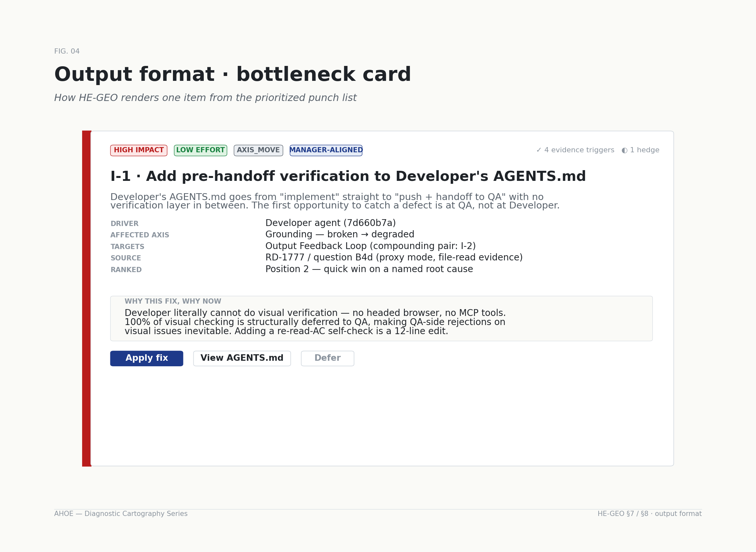This screenshot has width=756, height=552.
Task: Open View AGENTS.md button
Action: click(242, 358)
